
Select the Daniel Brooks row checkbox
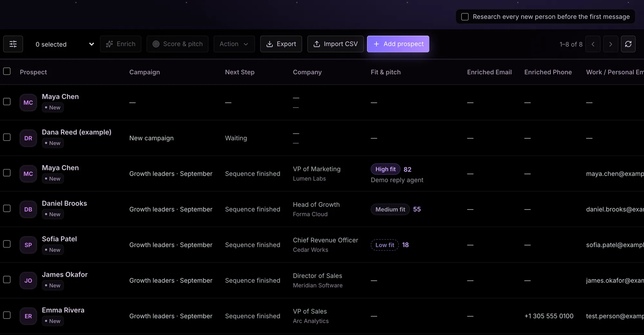[x=7, y=209]
